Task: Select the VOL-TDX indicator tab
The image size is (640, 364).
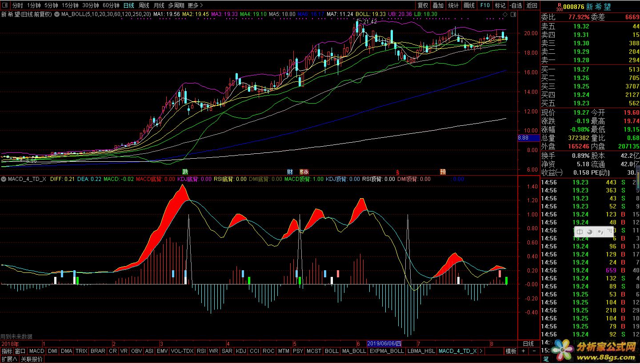Action: (182, 351)
